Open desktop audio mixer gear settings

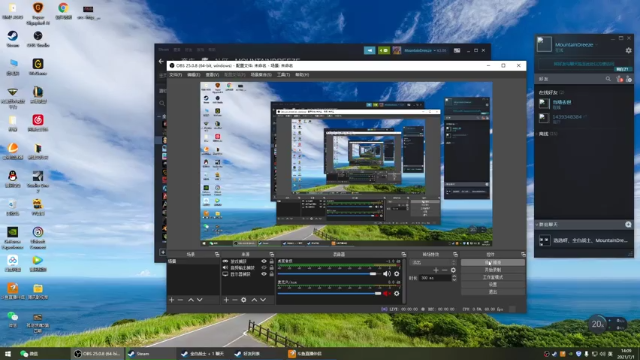pyautogui.click(x=397, y=274)
